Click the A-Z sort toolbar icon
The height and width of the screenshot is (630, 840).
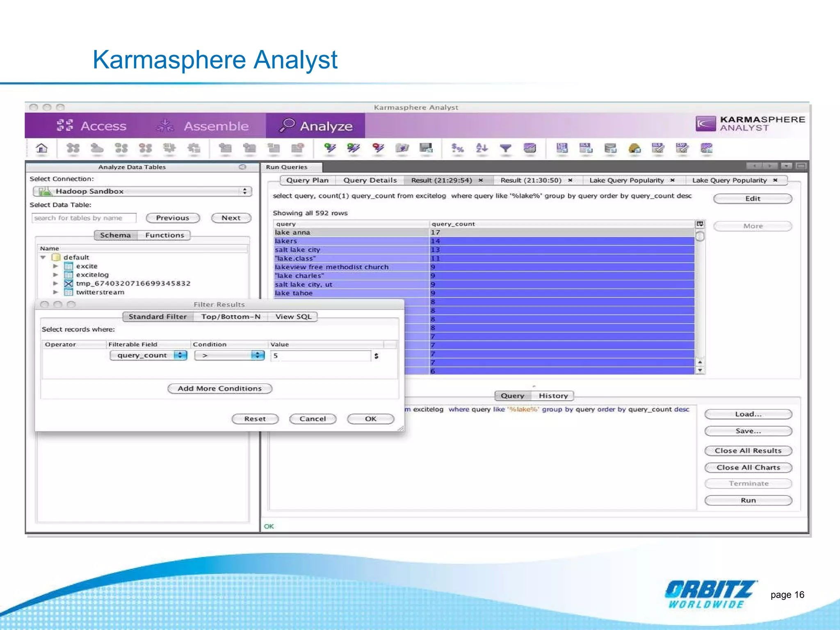tap(482, 148)
